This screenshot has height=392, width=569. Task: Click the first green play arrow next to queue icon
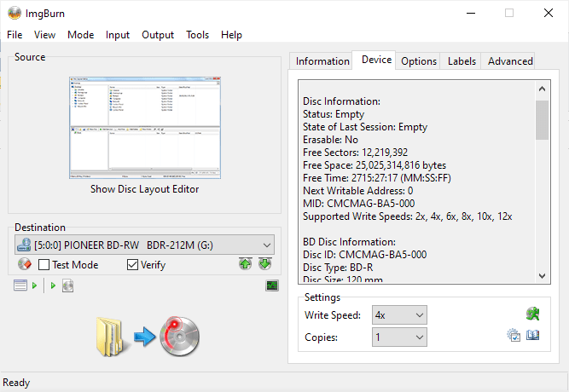click(x=34, y=285)
